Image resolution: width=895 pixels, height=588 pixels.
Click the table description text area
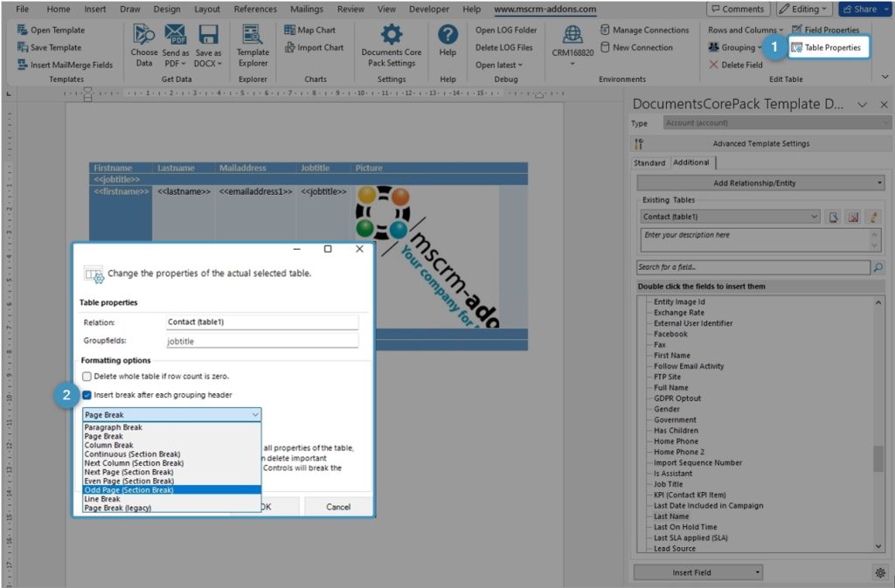pyautogui.click(x=755, y=239)
